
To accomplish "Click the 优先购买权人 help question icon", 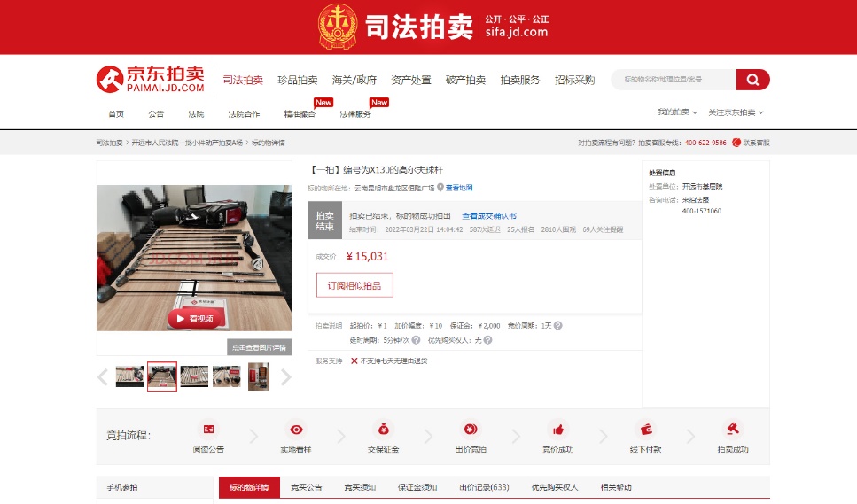I will point(487,340).
